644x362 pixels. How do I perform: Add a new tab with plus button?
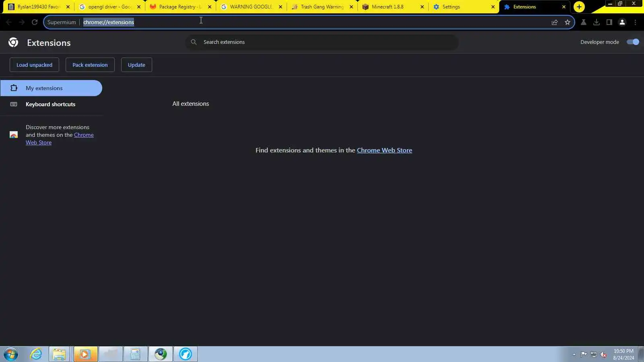(x=579, y=7)
